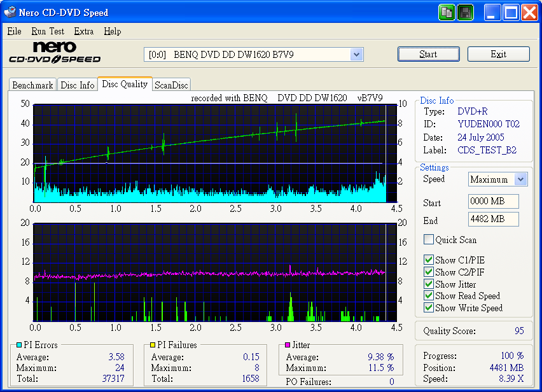This screenshot has width=542, height=392.
Task: Click the date 24 July 2005
Action: coord(480,137)
